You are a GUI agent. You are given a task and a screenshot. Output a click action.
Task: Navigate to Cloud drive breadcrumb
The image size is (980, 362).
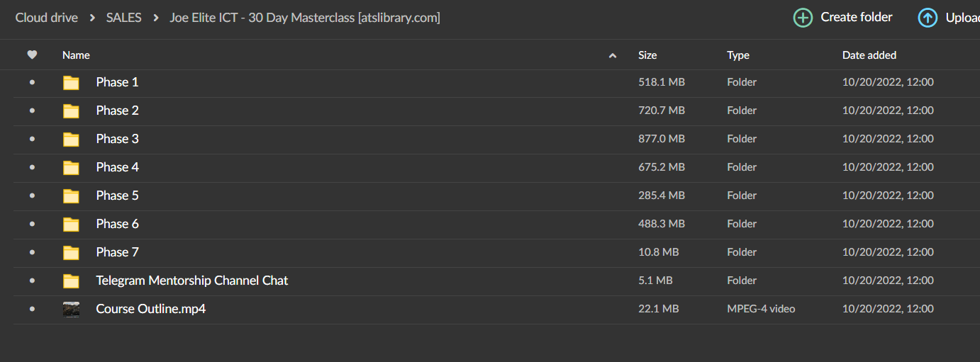47,18
